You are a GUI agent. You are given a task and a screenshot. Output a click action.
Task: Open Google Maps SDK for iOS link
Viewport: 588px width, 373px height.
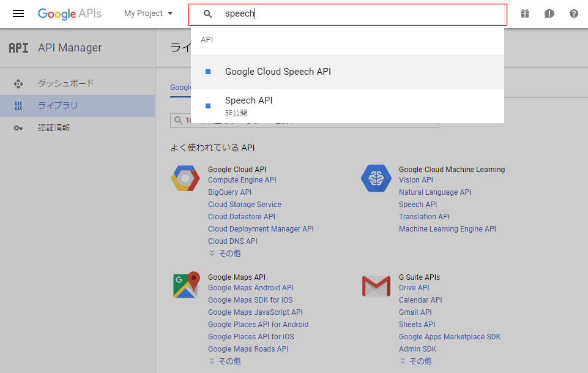(250, 300)
